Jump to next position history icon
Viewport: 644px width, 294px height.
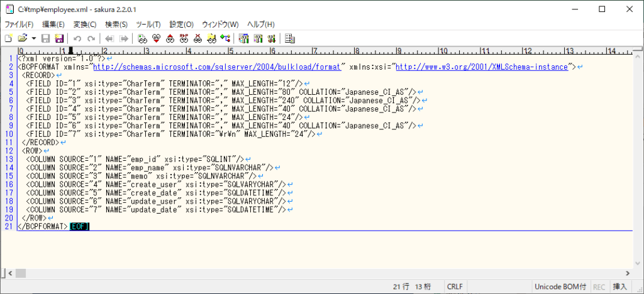pyautogui.click(x=123, y=39)
